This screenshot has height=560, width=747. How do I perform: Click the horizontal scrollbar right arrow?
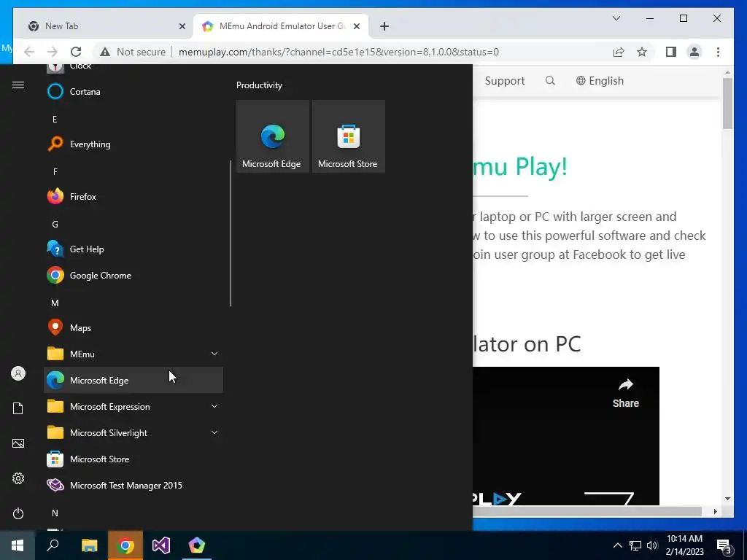pos(715,511)
